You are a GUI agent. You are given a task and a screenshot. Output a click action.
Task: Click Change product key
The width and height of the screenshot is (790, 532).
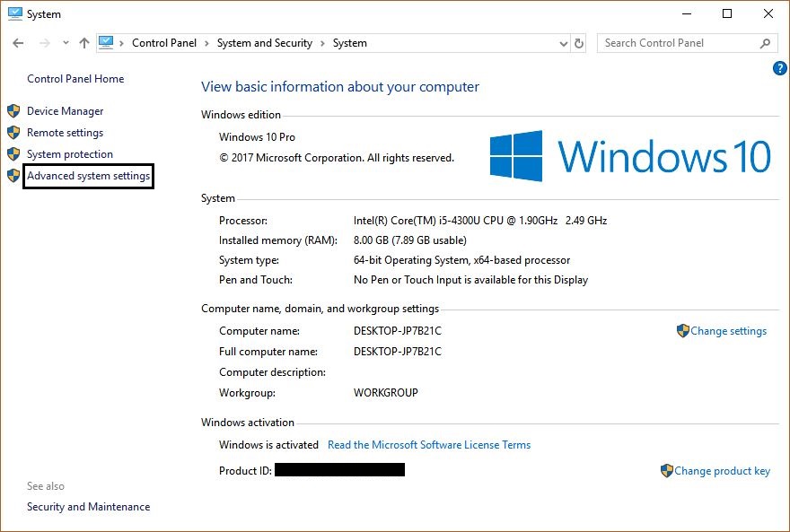coord(722,471)
